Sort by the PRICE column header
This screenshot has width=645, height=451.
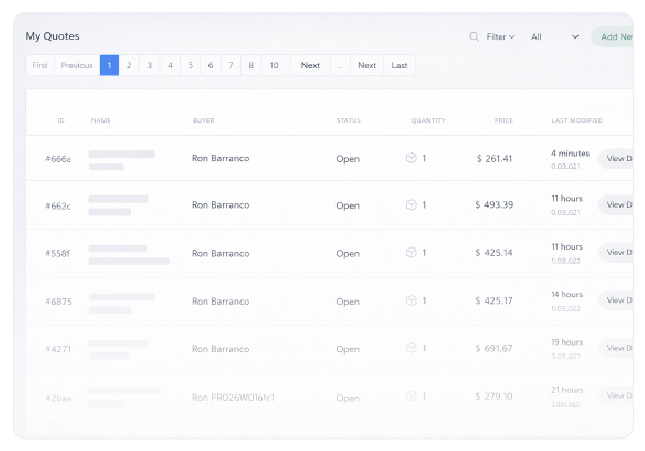pyautogui.click(x=503, y=121)
